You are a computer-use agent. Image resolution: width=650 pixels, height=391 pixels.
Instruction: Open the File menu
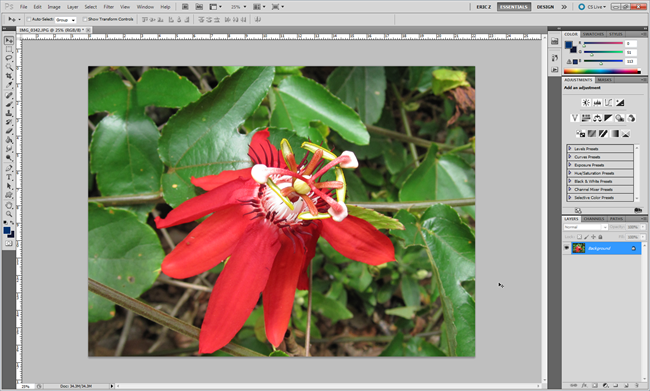tap(24, 7)
